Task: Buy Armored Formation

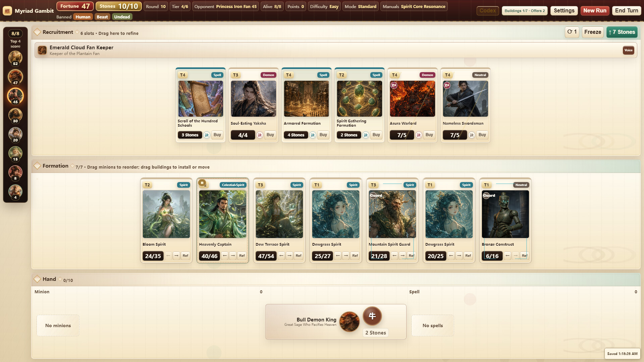Action: tap(323, 135)
